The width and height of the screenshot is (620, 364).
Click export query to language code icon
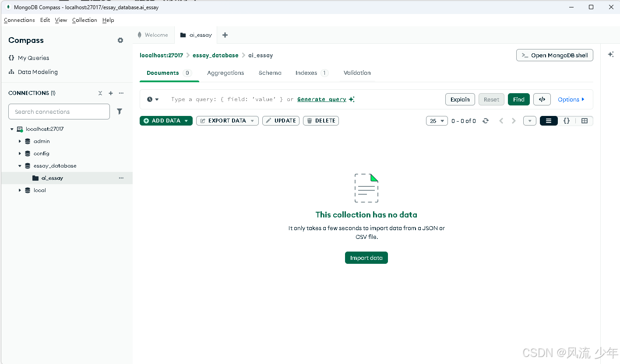click(542, 99)
